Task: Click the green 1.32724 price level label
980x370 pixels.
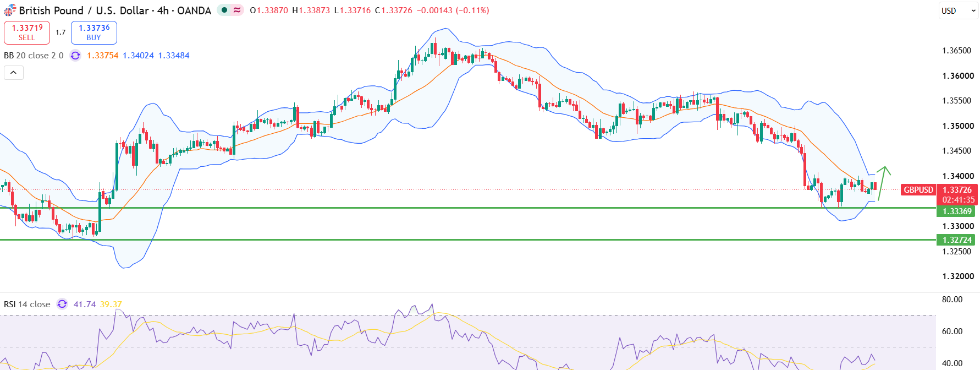Action: point(956,240)
